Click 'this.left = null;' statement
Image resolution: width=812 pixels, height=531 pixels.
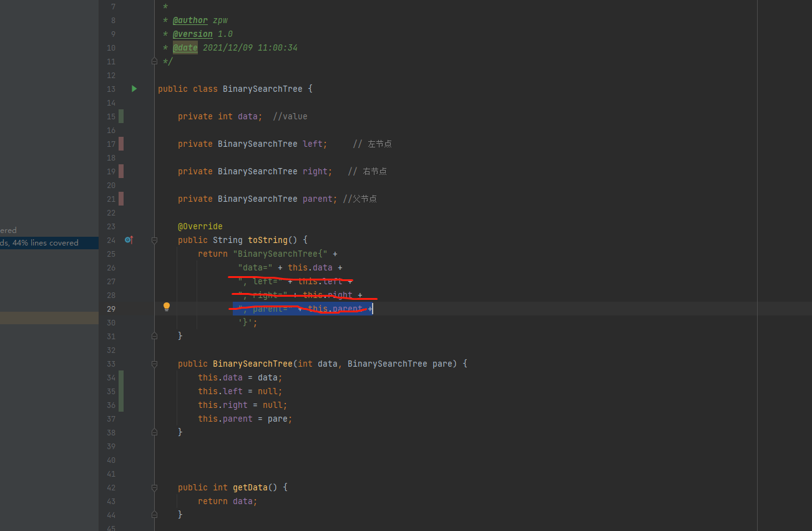click(x=240, y=391)
